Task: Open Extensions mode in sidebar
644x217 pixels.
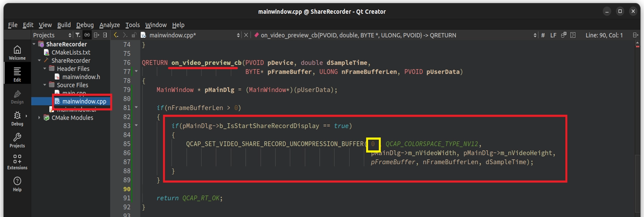Action: (17, 162)
